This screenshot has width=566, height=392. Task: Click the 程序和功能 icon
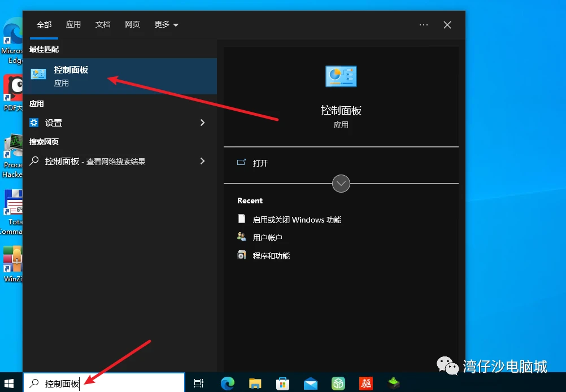pyautogui.click(x=242, y=255)
